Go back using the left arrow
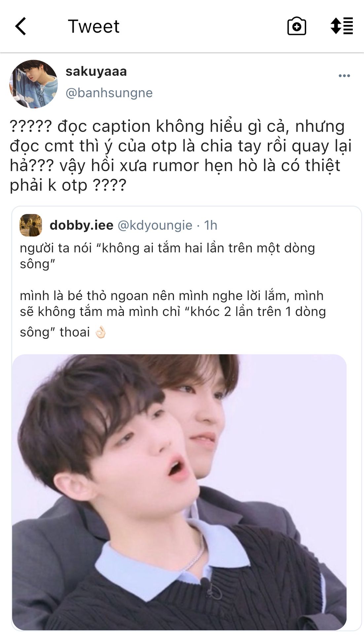This screenshot has height=635, width=364. click(20, 26)
